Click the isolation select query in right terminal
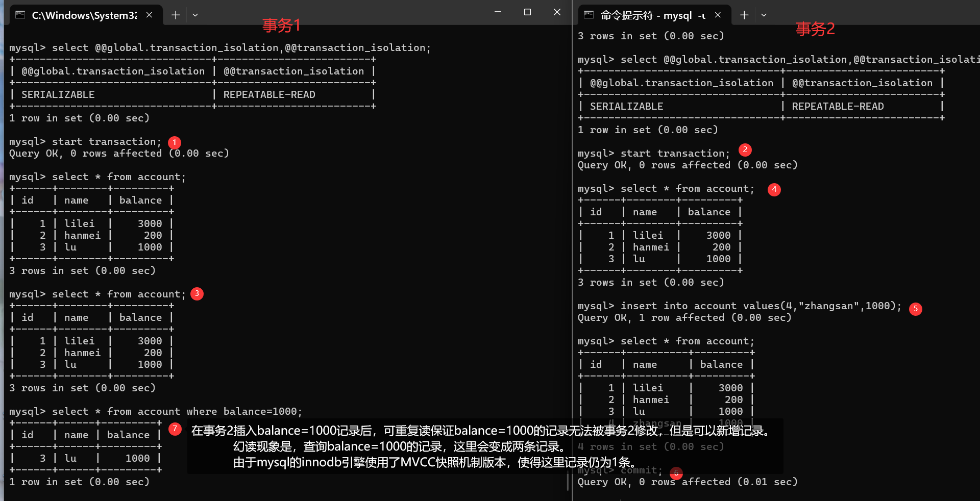This screenshot has height=501, width=980. pyautogui.click(x=778, y=59)
